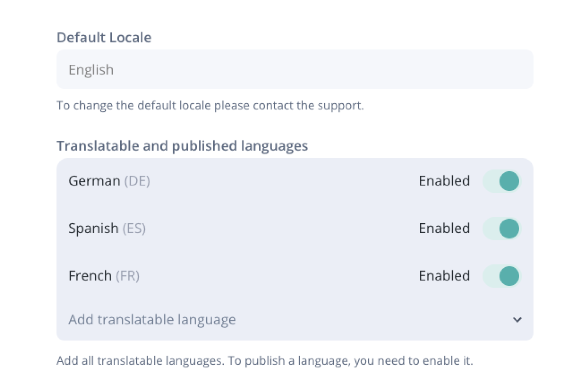Click inside the Default Locale field
The height and width of the screenshot is (392, 588).
[294, 69]
